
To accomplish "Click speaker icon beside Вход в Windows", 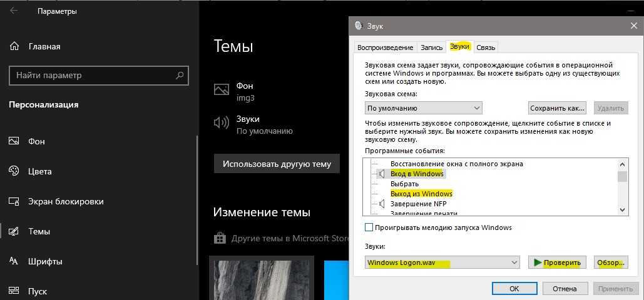I will click(382, 174).
